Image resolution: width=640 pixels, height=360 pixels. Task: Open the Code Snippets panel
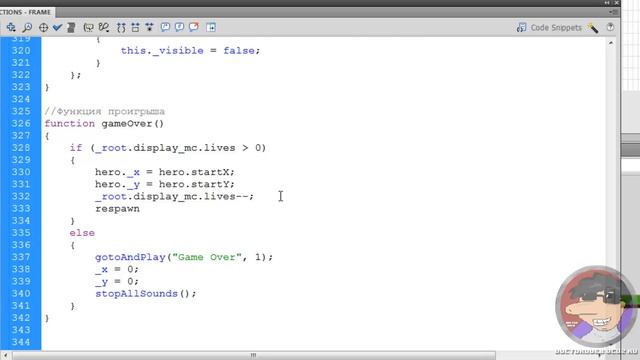549,28
